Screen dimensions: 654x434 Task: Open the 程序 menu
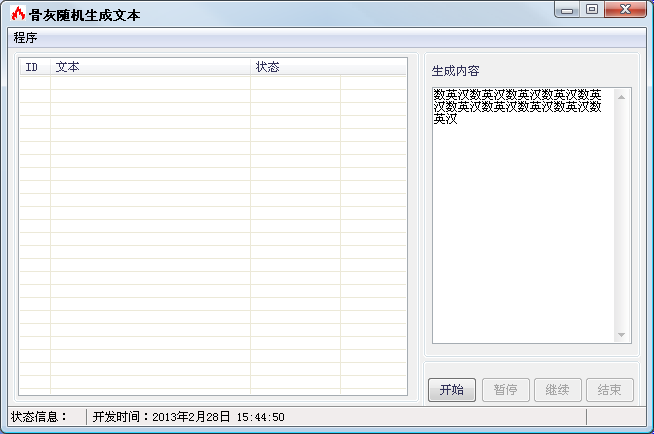point(25,38)
